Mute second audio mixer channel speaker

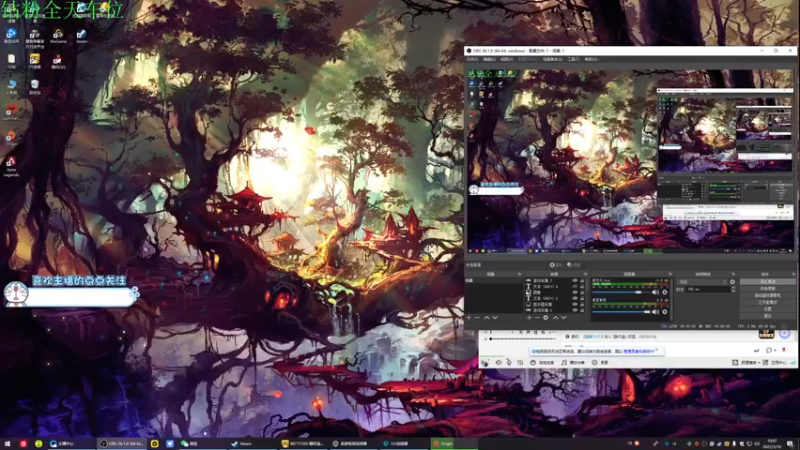656,312
